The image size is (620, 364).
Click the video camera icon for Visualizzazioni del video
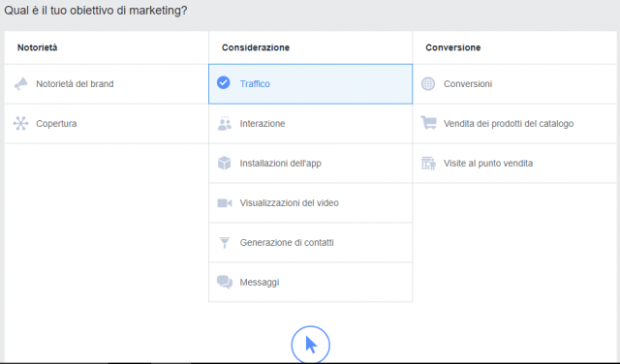tap(225, 202)
